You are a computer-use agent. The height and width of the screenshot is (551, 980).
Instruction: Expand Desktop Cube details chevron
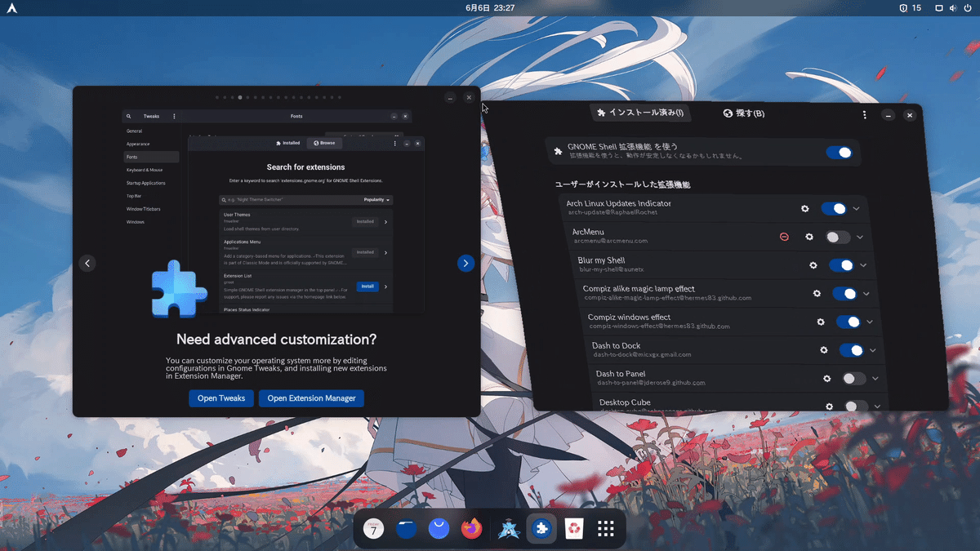tap(878, 406)
